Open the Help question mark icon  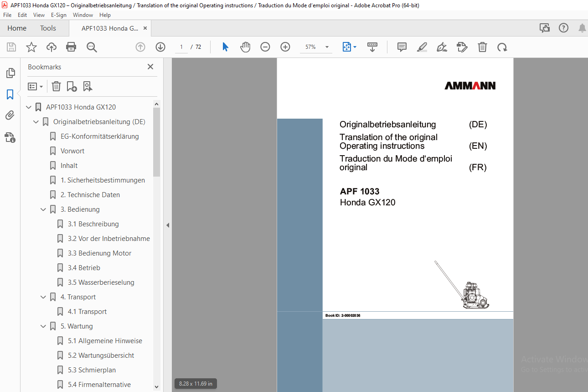point(564,28)
